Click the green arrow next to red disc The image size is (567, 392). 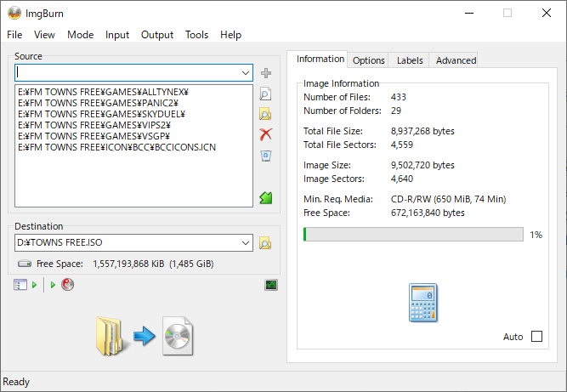tap(53, 285)
